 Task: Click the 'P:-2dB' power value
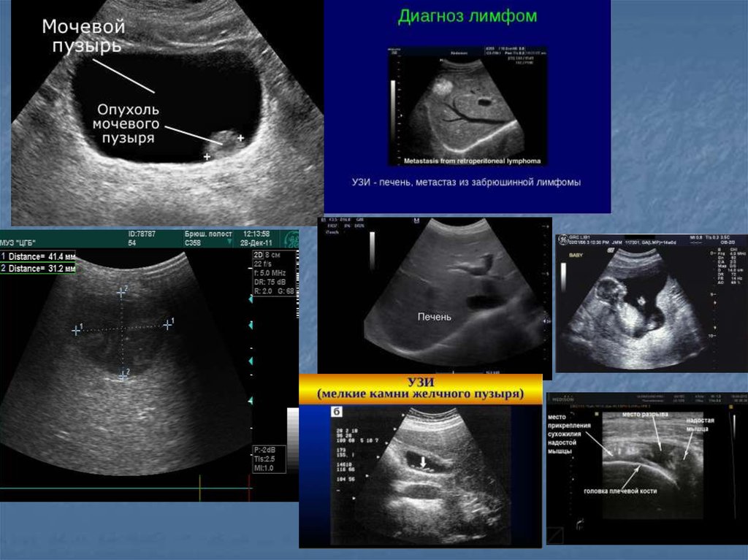tap(264, 450)
